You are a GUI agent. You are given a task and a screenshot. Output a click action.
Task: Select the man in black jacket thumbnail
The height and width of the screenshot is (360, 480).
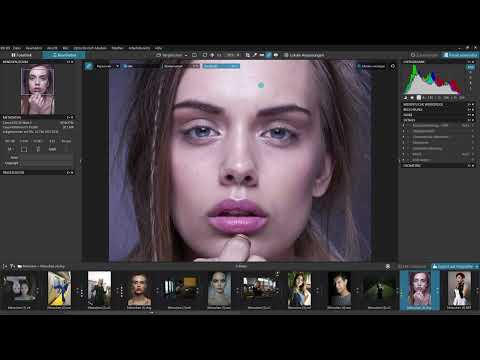pyautogui.click(x=99, y=289)
